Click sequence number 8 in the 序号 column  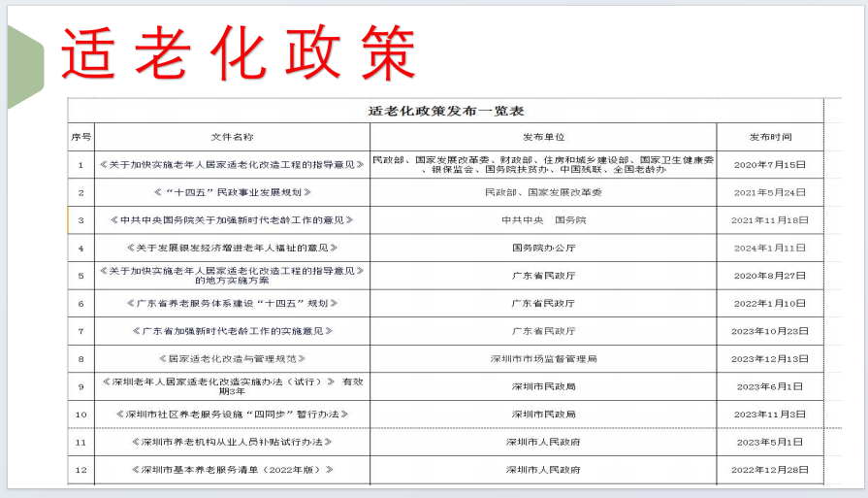tap(80, 358)
